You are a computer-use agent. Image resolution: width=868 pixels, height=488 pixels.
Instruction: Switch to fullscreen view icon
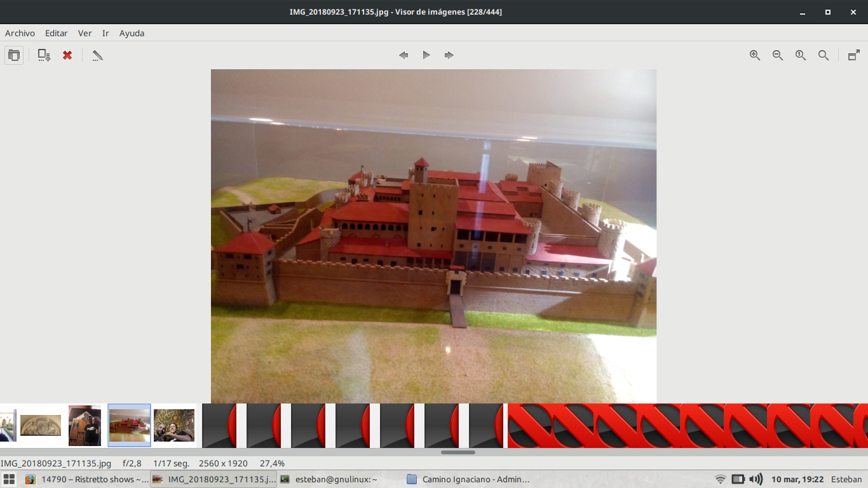[x=854, y=55]
